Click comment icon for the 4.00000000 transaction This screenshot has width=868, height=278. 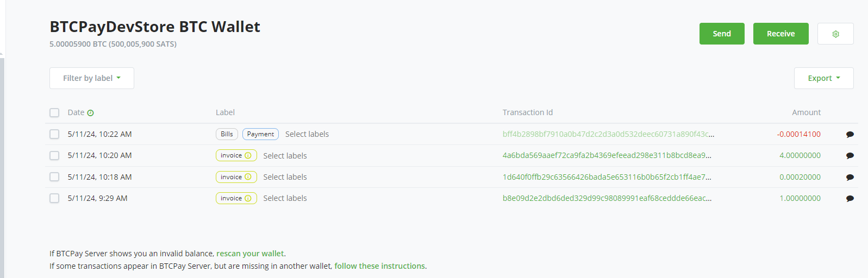850,156
